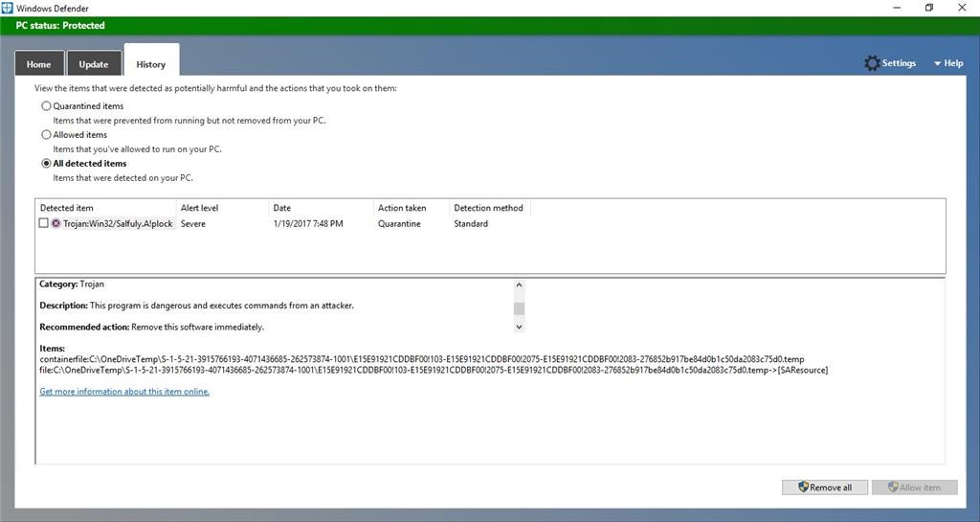
Task: Click the Windows Defender title bar icon
Action: point(8,8)
